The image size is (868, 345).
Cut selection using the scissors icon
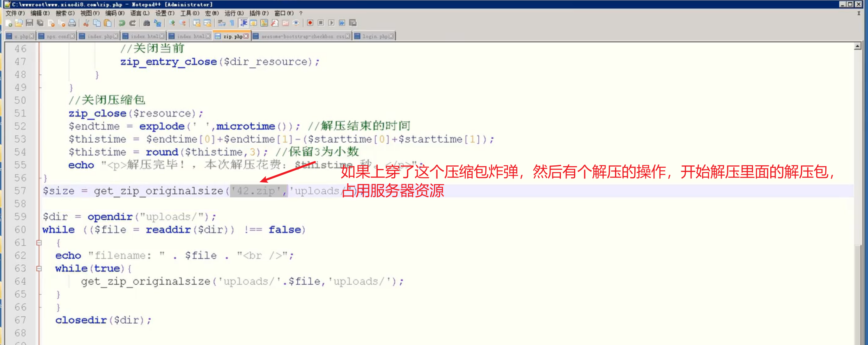pos(86,23)
